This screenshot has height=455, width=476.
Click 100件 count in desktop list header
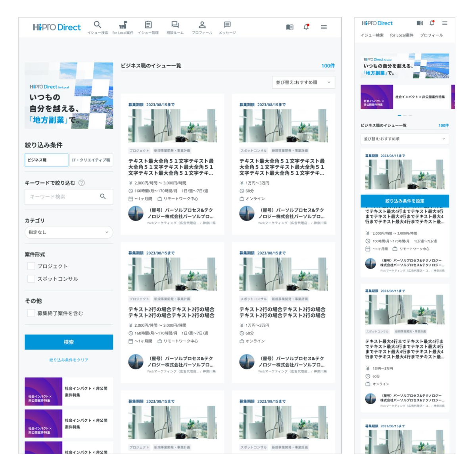tap(328, 66)
